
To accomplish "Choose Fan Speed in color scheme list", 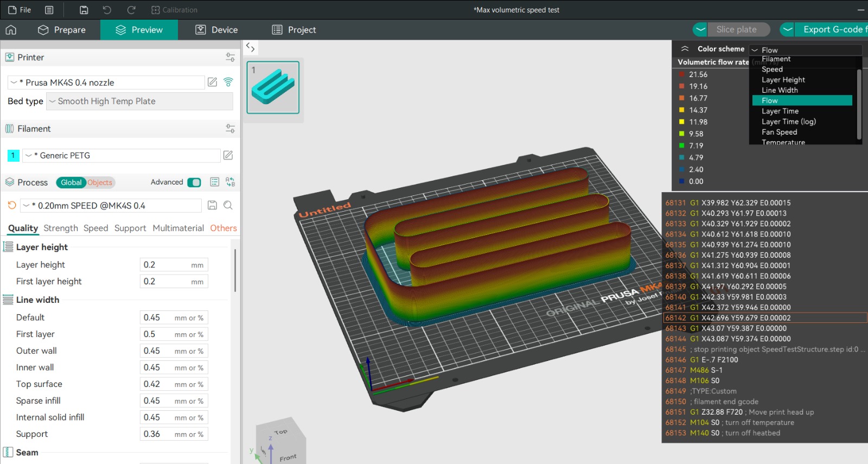I will [779, 132].
